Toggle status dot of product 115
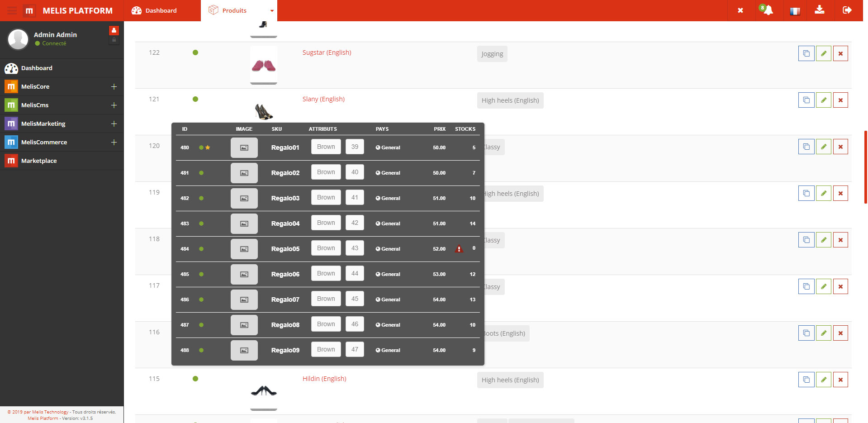 [x=195, y=379]
